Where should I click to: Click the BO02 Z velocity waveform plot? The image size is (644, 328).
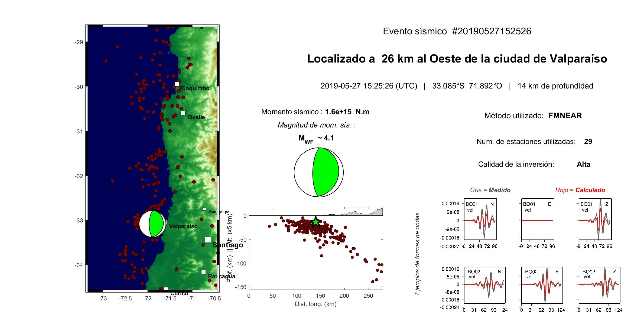click(600, 285)
